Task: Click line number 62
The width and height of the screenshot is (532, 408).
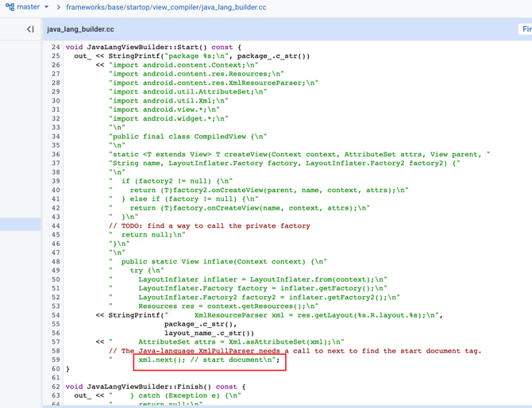Action: click(x=55, y=386)
